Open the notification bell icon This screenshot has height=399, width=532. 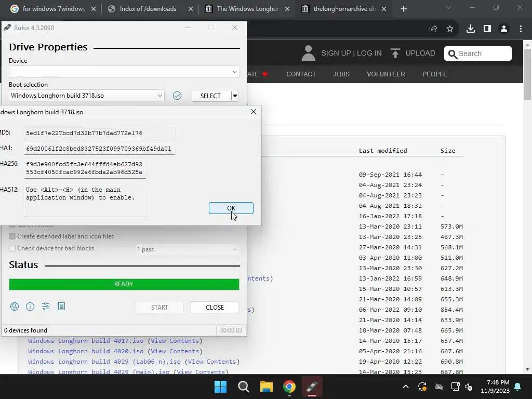pyautogui.click(x=518, y=387)
